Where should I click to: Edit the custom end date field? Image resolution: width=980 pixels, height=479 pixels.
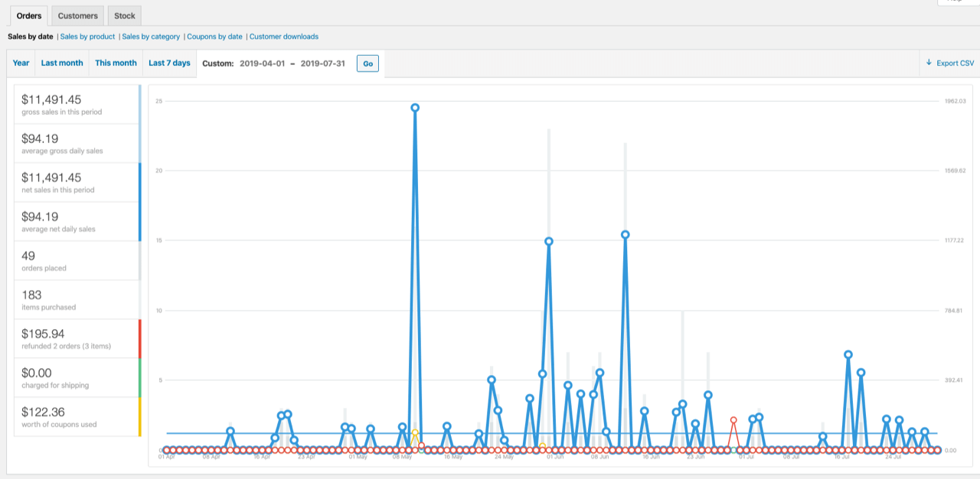[323, 64]
